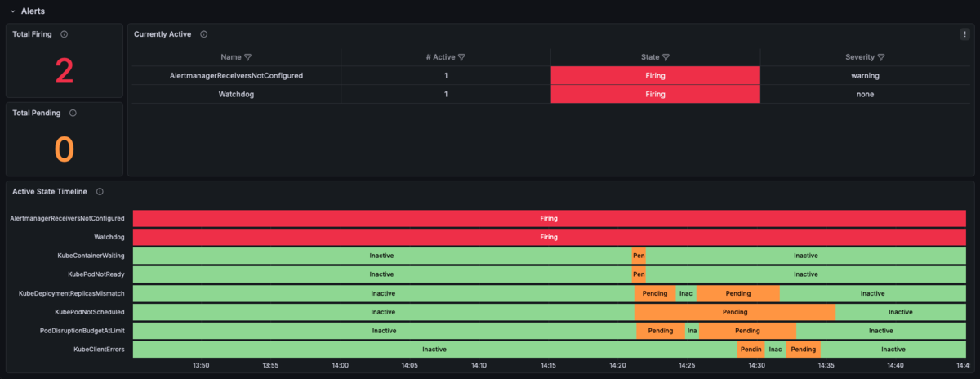Click Firing state cell for AlertmanagerReceiversNotConfigured row
Image resolution: width=980 pixels, height=379 pixels.
[655, 75]
